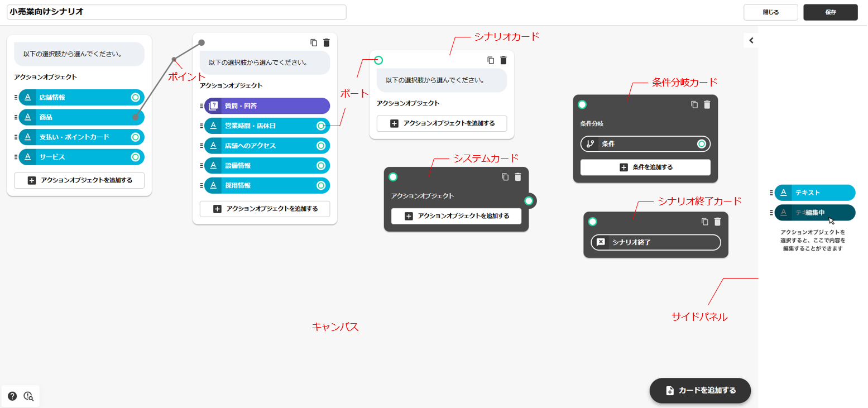868x408 pixels.
Task: Click the system card's right-edge output port
Action: (x=529, y=201)
